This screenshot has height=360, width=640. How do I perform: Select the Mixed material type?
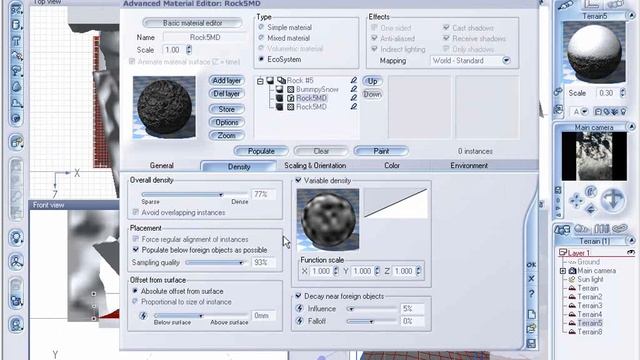[x=261, y=38]
